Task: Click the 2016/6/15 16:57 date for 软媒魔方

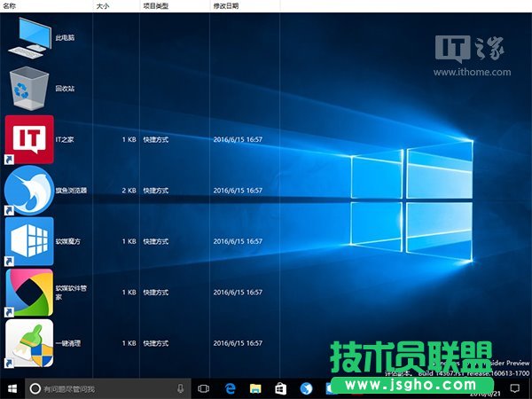Action: (238, 241)
